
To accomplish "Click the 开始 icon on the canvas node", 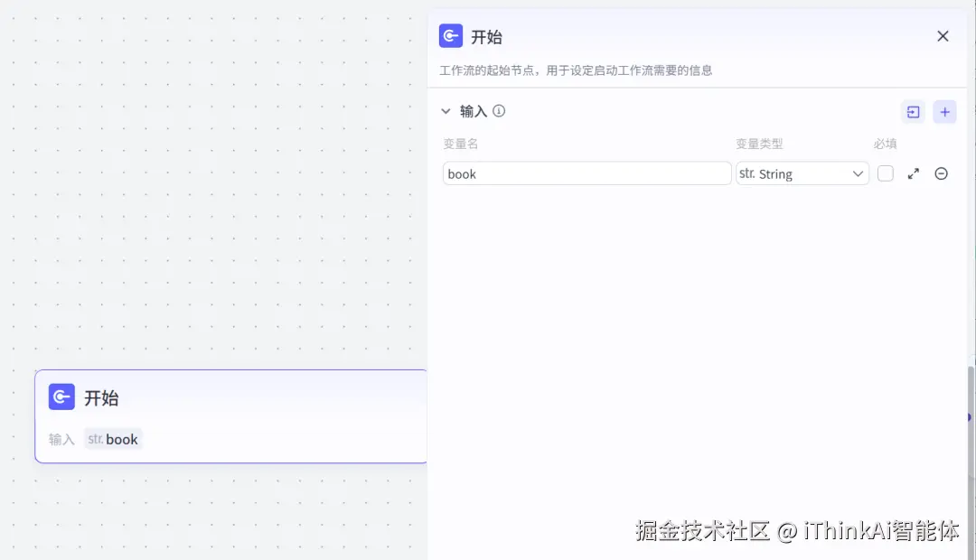I will [x=61, y=397].
